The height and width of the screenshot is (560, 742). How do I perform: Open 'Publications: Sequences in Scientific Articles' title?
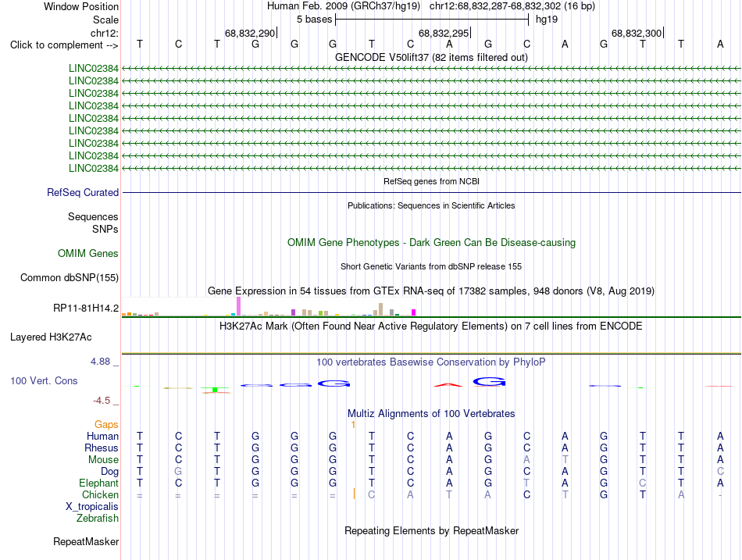(431, 205)
